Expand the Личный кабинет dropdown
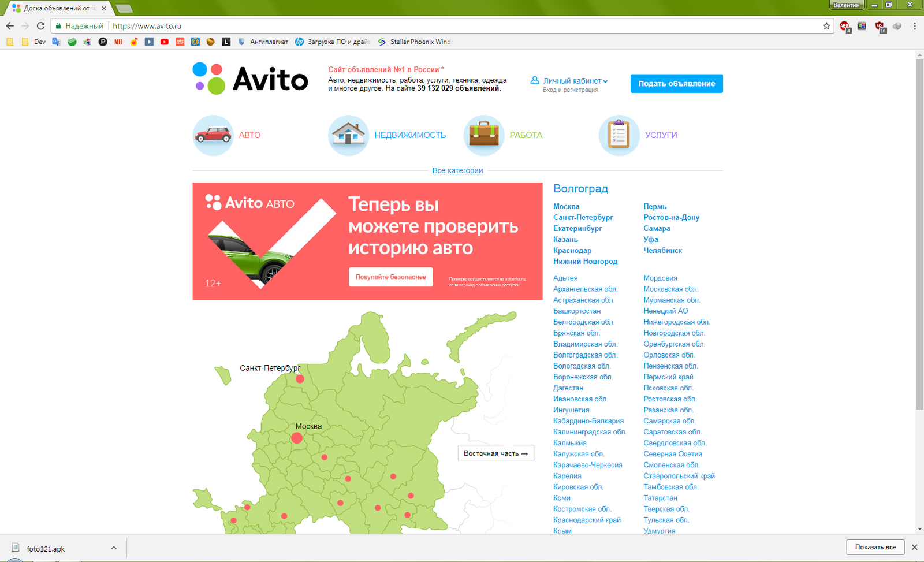924x562 pixels. pyautogui.click(x=575, y=81)
